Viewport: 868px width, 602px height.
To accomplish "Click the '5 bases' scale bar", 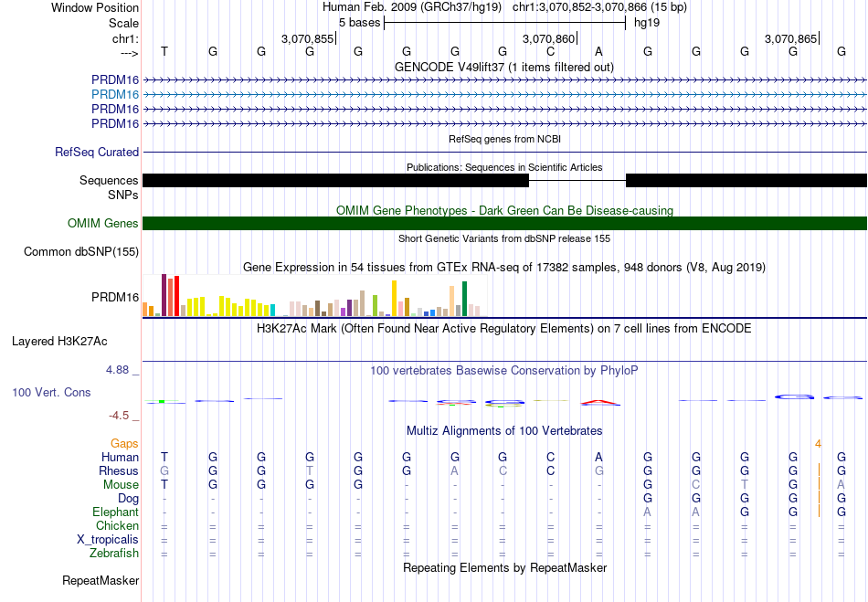I will pos(505,23).
